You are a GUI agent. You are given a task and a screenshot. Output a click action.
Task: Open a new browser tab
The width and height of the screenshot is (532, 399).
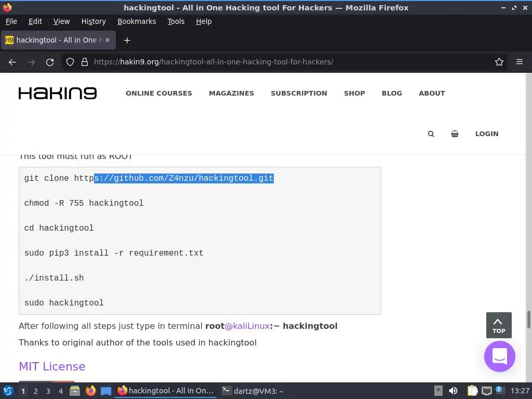tap(127, 41)
